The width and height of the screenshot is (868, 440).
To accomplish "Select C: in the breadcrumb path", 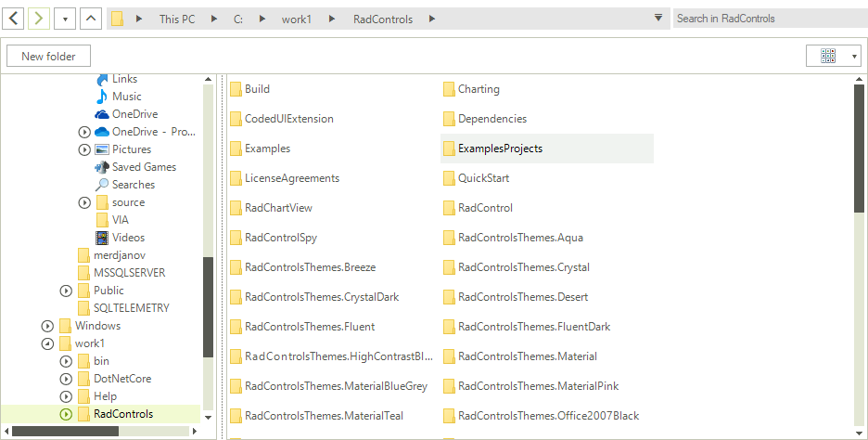I will pyautogui.click(x=238, y=19).
